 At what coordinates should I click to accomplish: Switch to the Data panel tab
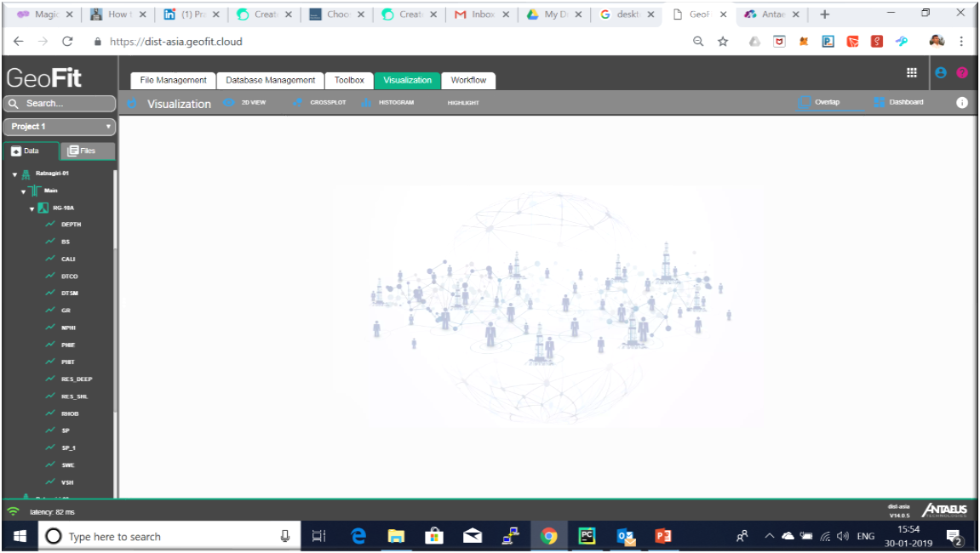click(31, 151)
